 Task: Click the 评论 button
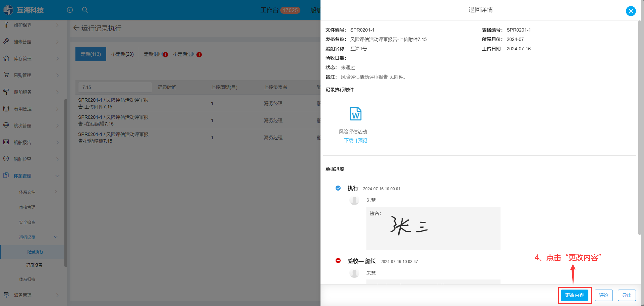point(604,295)
